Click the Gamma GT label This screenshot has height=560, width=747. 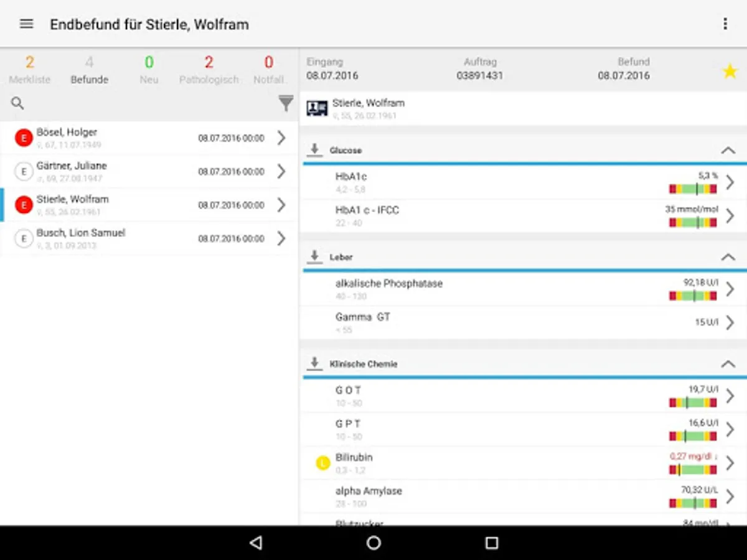[x=363, y=317]
